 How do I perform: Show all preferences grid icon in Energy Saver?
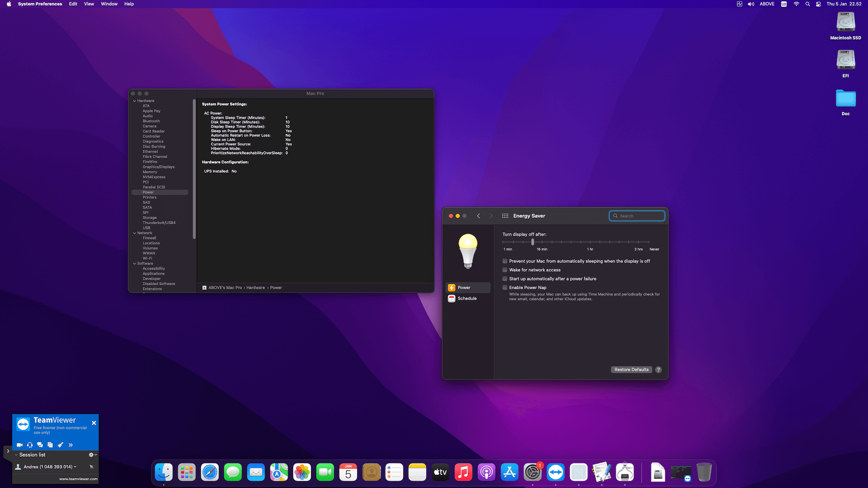point(505,216)
